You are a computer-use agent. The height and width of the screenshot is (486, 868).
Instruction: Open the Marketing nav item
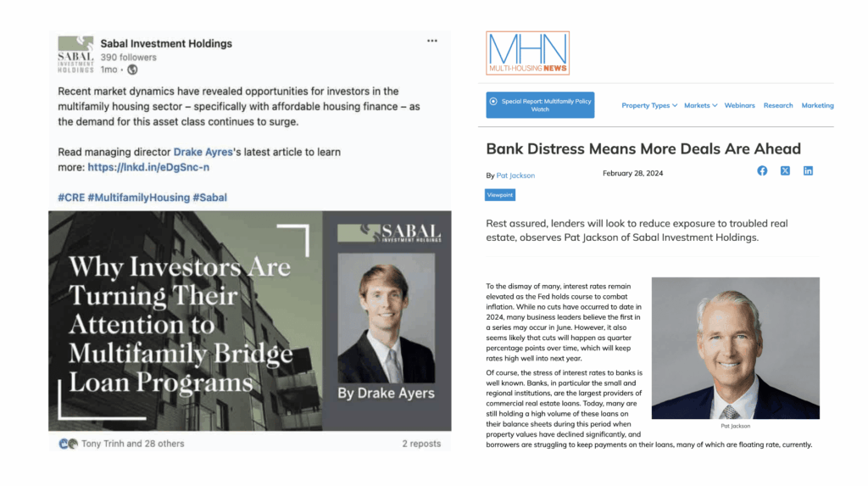click(817, 106)
